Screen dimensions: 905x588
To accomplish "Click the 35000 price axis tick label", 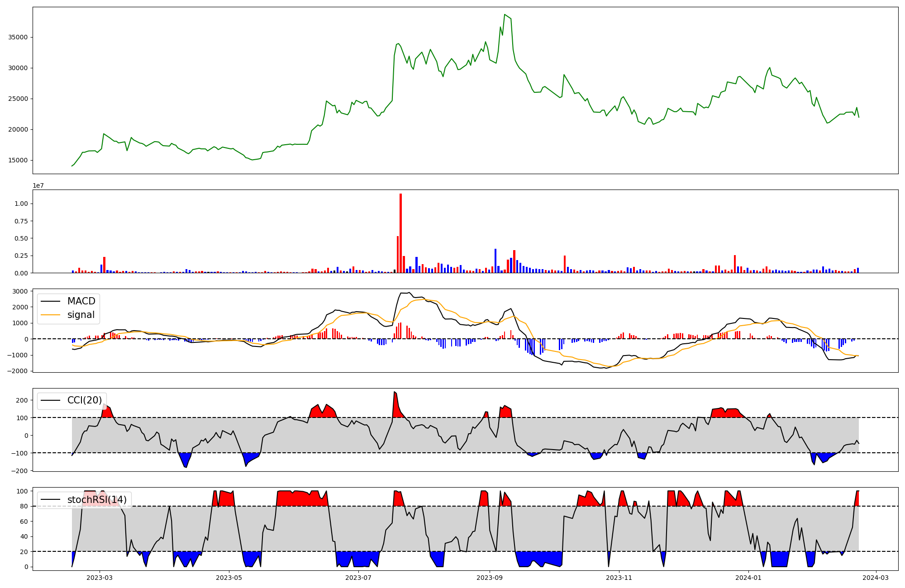I will coord(18,37).
